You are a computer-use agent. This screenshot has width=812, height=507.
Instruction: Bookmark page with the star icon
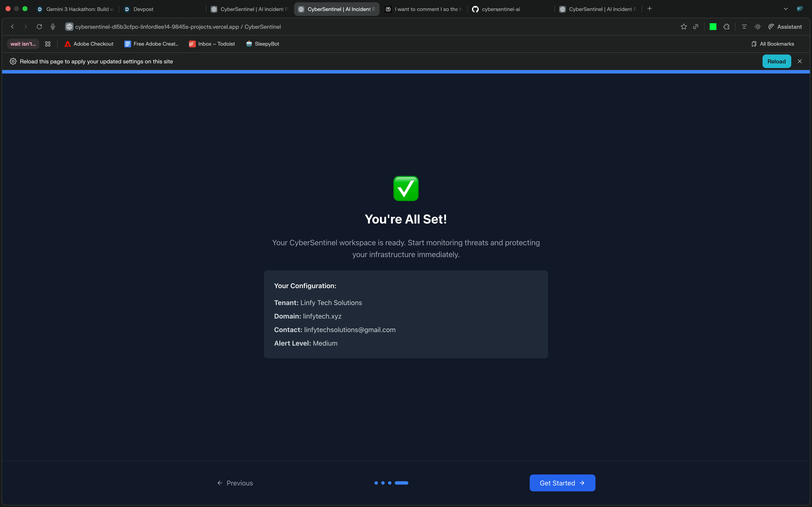point(683,27)
